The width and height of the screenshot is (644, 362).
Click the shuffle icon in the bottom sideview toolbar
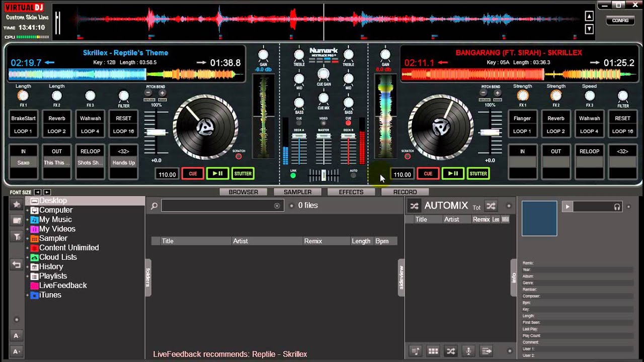451,351
